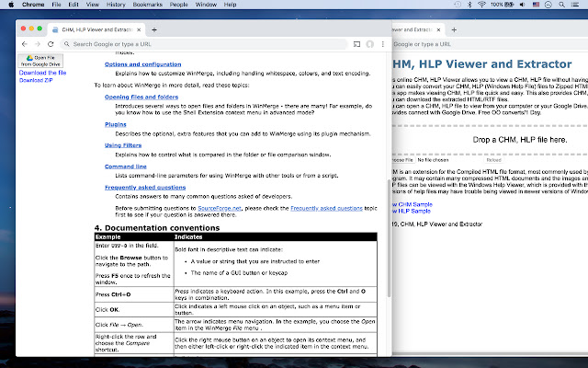
Task: Click the Download ZIP link
Action: pos(36,80)
